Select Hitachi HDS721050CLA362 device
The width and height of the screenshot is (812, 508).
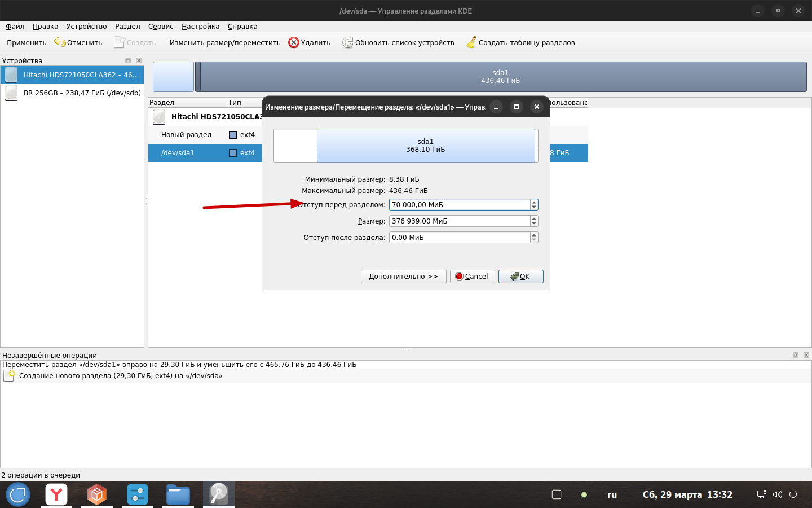[x=72, y=75]
